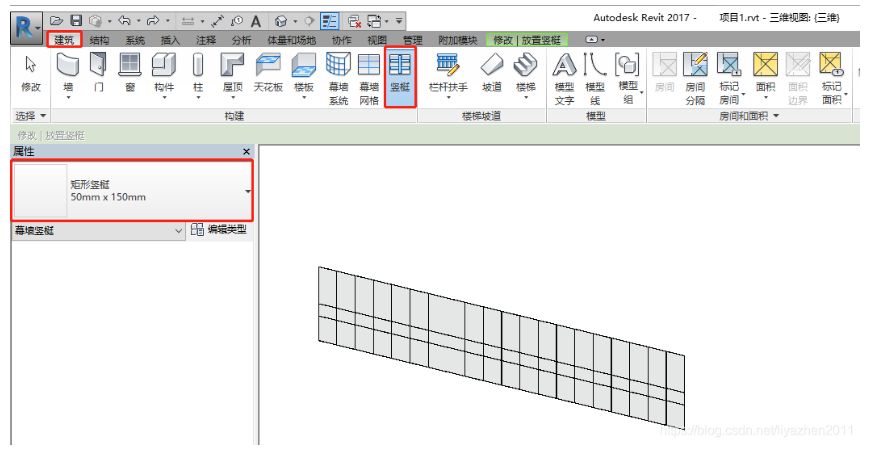The height and width of the screenshot is (452, 869).
Task: Select the 墙 (Wall) tool
Action: click(x=68, y=75)
